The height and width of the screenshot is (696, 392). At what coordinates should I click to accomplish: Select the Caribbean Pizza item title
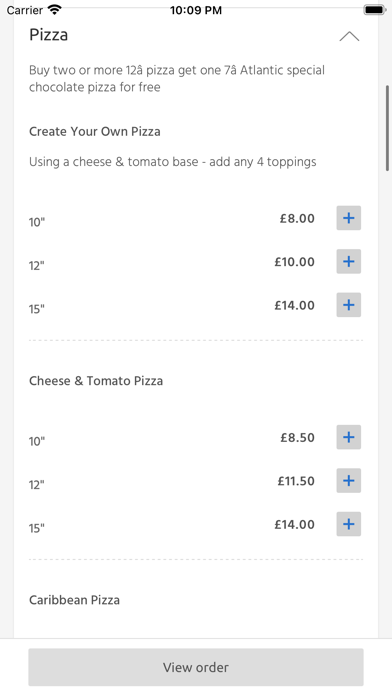click(x=74, y=600)
